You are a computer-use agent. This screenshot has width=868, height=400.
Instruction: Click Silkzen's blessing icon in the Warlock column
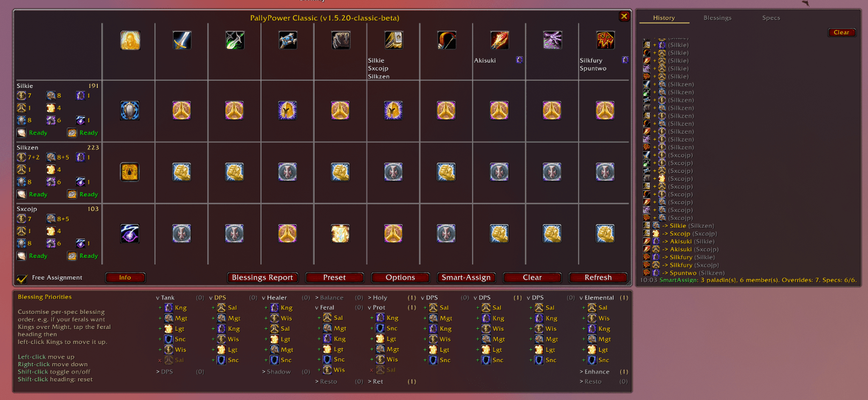pyautogui.click(x=552, y=172)
